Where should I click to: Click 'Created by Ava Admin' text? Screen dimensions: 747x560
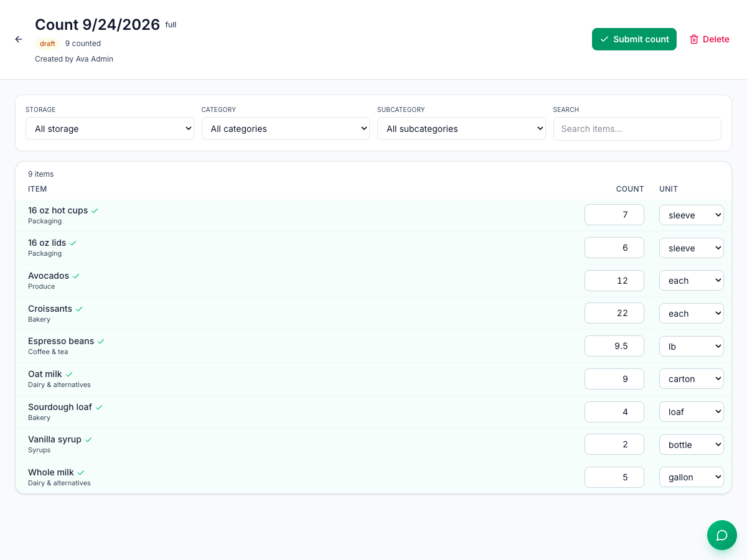click(74, 59)
